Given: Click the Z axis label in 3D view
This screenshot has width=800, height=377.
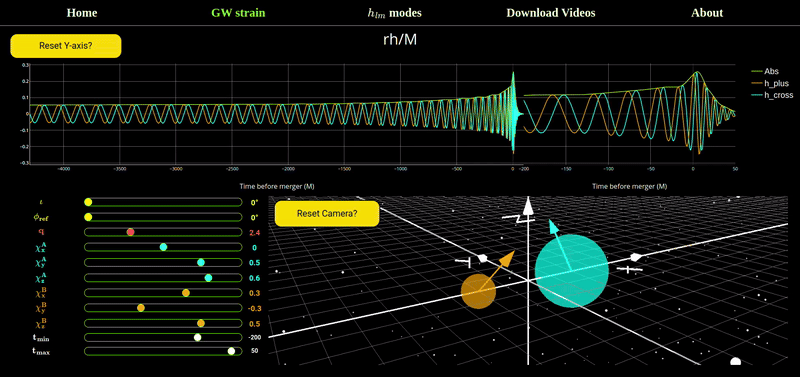Looking at the screenshot, I should pyautogui.click(x=518, y=219).
